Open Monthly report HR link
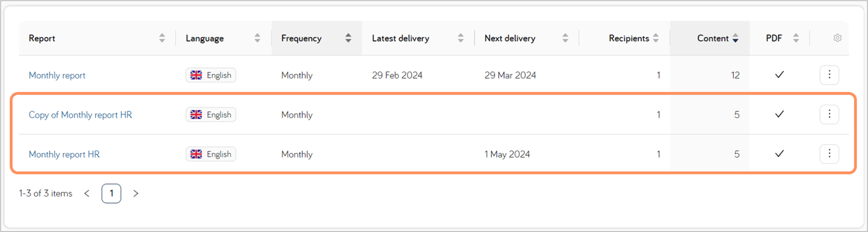This screenshot has width=868, height=232. [64, 154]
